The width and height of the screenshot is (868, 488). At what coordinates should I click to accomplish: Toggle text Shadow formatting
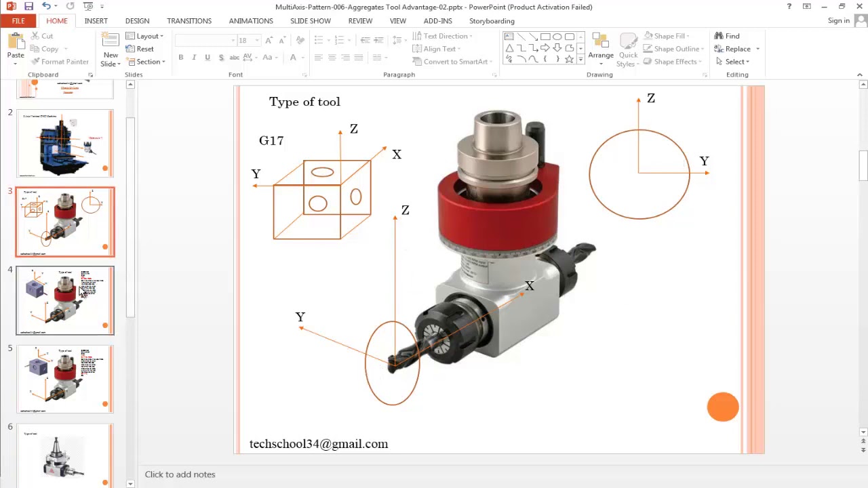[x=221, y=58]
